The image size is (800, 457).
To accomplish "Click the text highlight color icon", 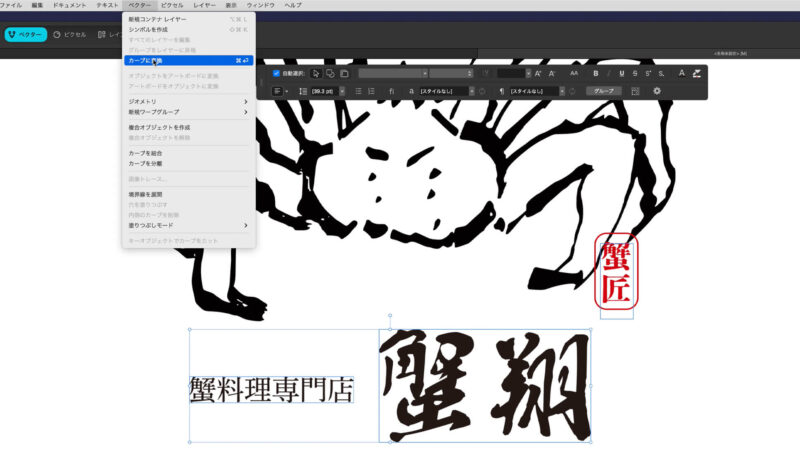I will [696, 73].
